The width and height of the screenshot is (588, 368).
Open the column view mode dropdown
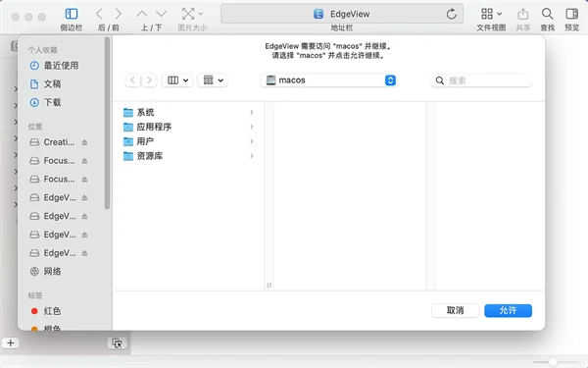point(177,80)
